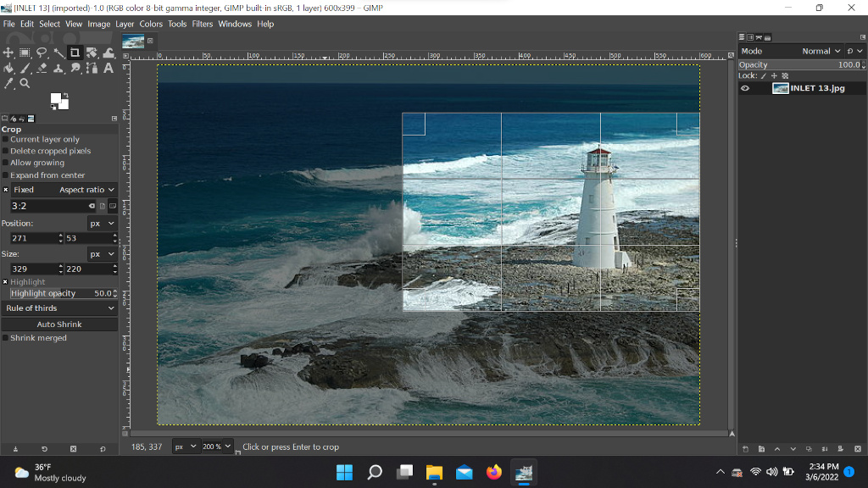Open the layer Mode Normal dropdown
Image resolution: width=868 pixels, height=488 pixels.
point(821,51)
